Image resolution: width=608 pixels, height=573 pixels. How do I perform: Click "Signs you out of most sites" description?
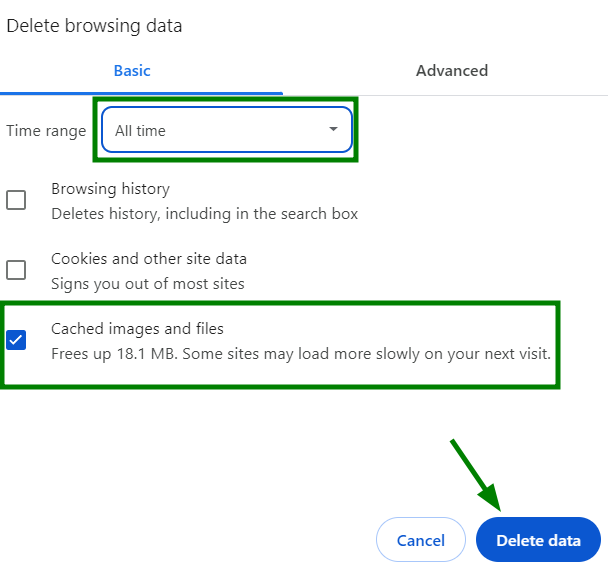point(148,284)
